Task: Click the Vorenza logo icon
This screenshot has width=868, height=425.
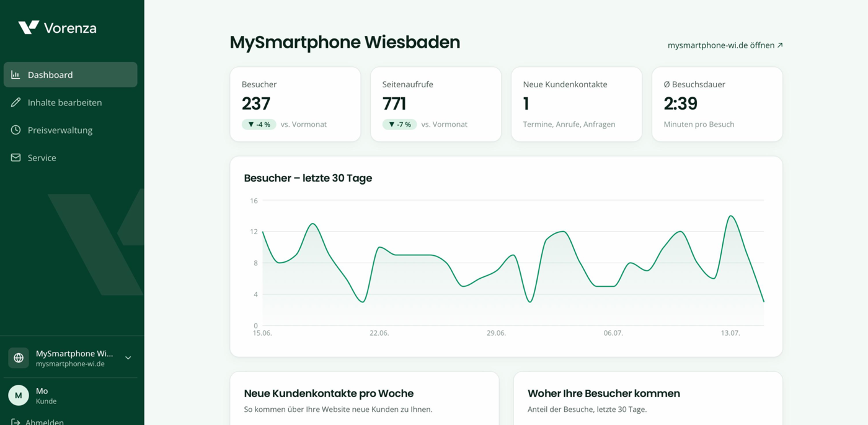Action: [x=29, y=27]
